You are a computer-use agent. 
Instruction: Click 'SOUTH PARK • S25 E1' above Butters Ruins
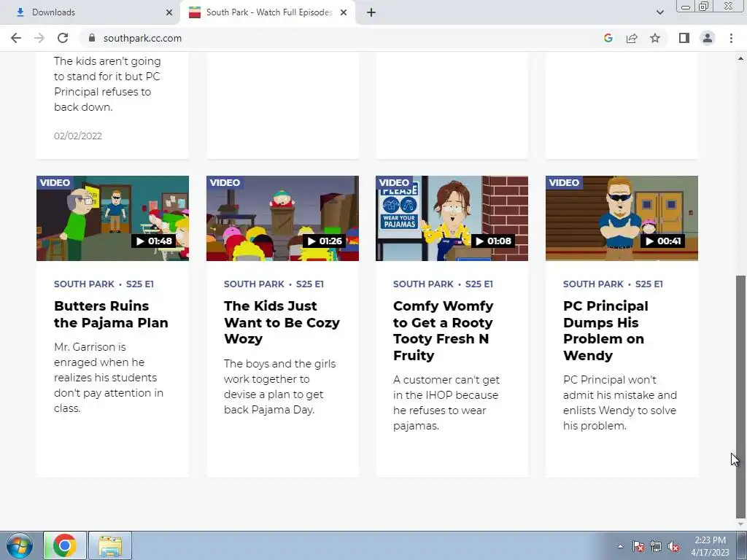(104, 284)
